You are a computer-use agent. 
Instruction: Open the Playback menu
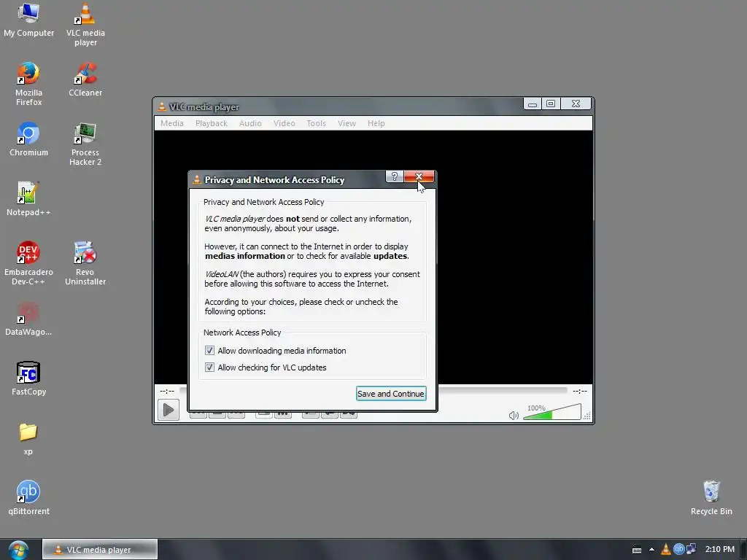pyautogui.click(x=212, y=123)
